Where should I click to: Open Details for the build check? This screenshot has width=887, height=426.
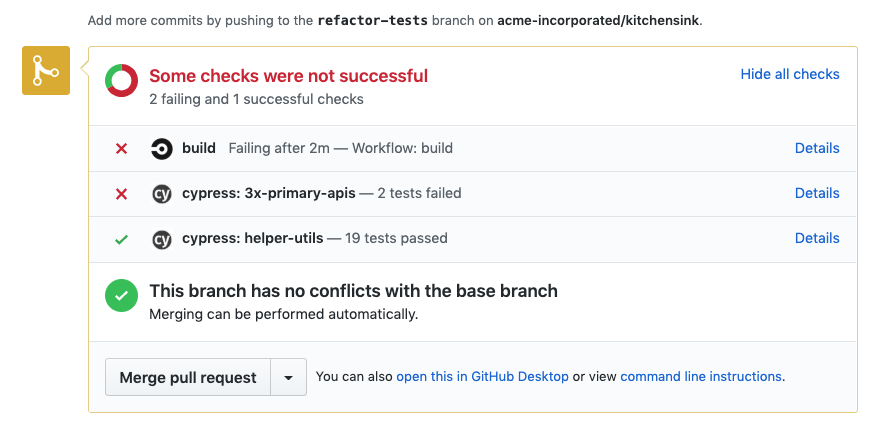point(816,148)
